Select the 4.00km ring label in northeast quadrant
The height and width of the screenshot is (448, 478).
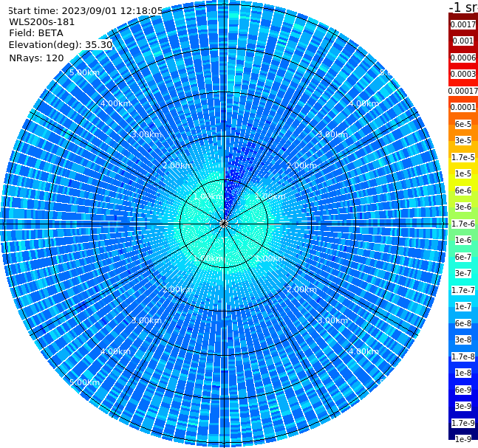[x=364, y=103]
